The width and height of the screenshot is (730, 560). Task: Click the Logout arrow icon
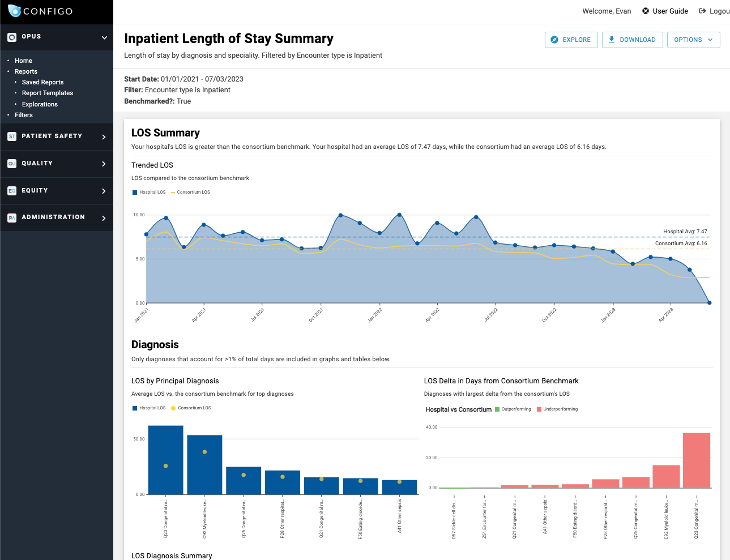[702, 11]
